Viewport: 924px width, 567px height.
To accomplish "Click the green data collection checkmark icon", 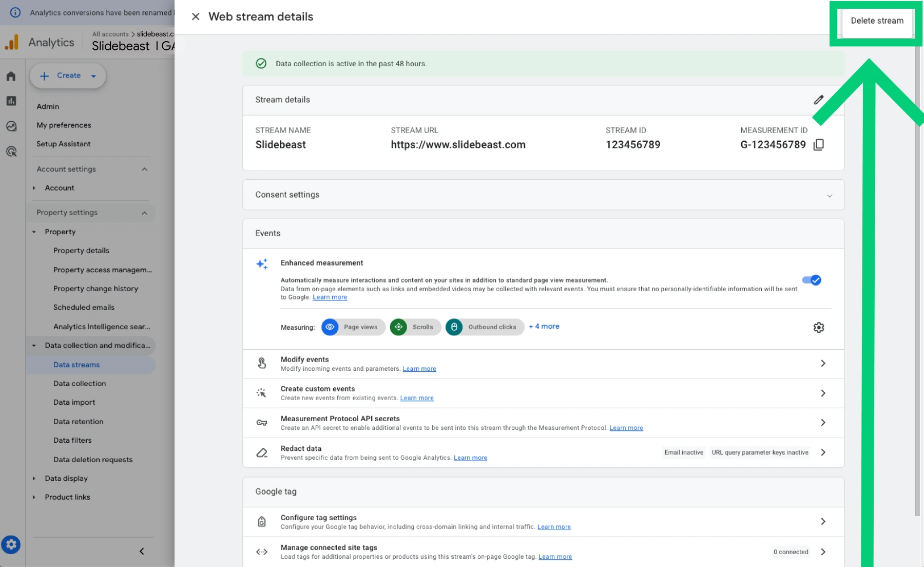I will [261, 64].
